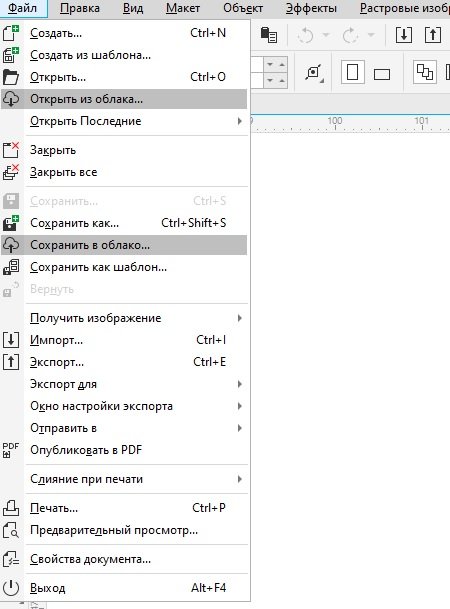450x609 pixels.
Task: Click the overlapping pages layout icon
Action: tap(425, 72)
